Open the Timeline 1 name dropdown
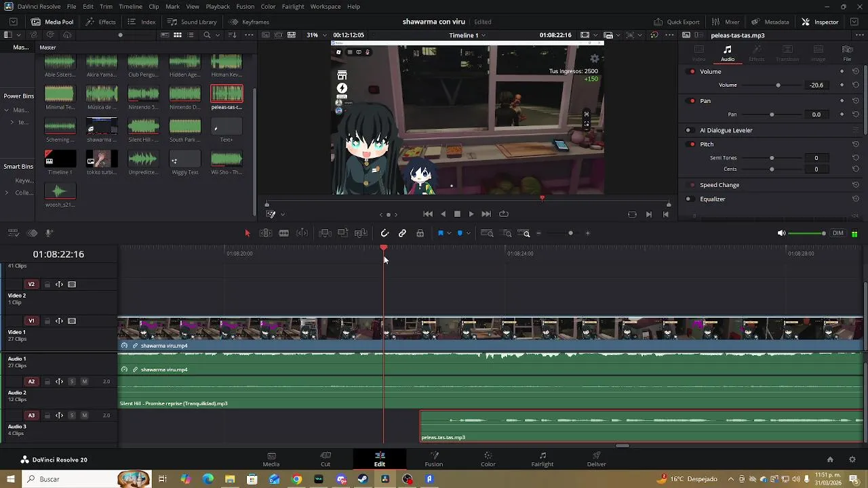Screen dimensions: 868x488 point(467,35)
